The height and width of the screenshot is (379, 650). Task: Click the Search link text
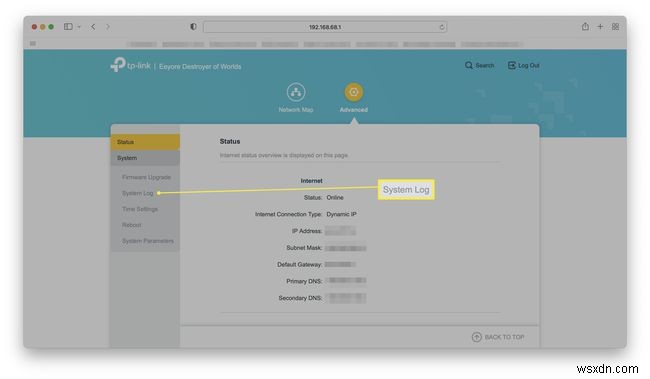coord(485,66)
